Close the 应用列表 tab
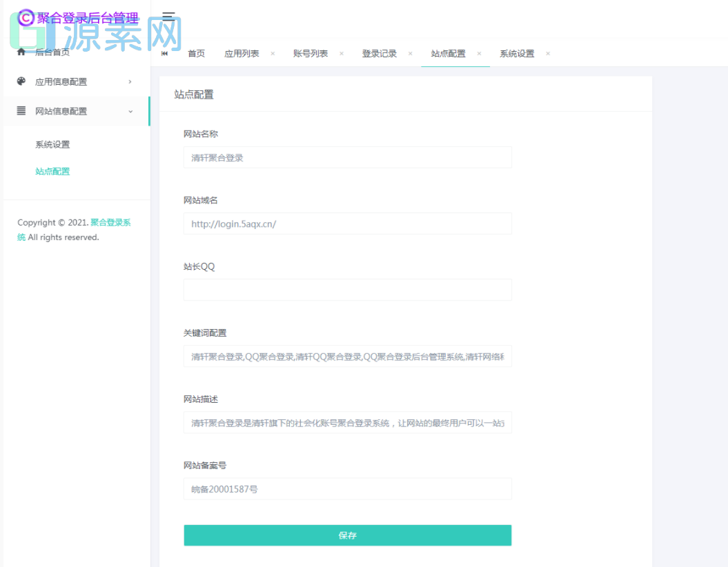Screen dimensions: 728x567 (x=272, y=52)
